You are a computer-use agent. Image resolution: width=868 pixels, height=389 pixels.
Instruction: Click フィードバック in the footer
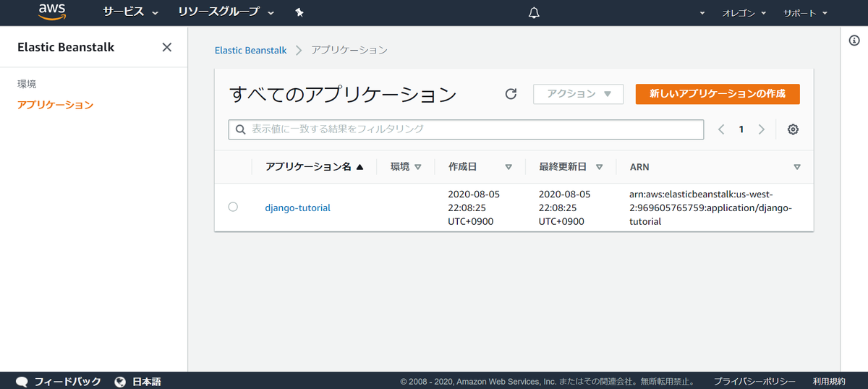tap(68, 381)
